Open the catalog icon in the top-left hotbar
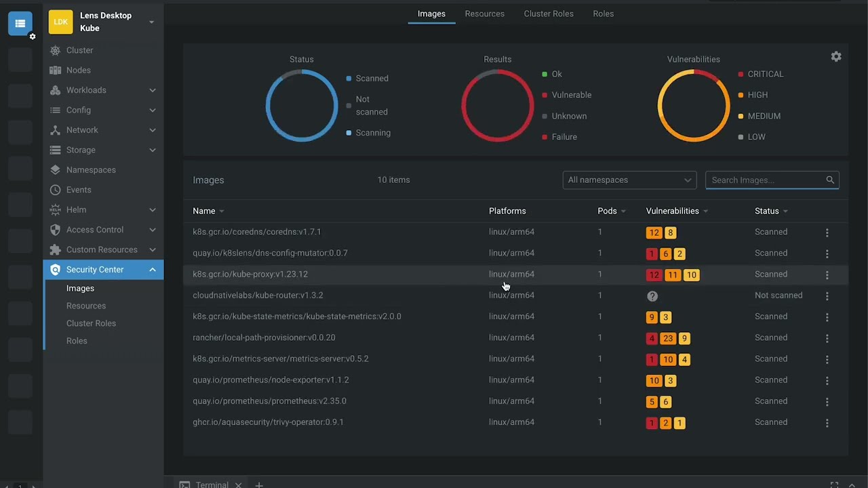 click(x=20, y=24)
